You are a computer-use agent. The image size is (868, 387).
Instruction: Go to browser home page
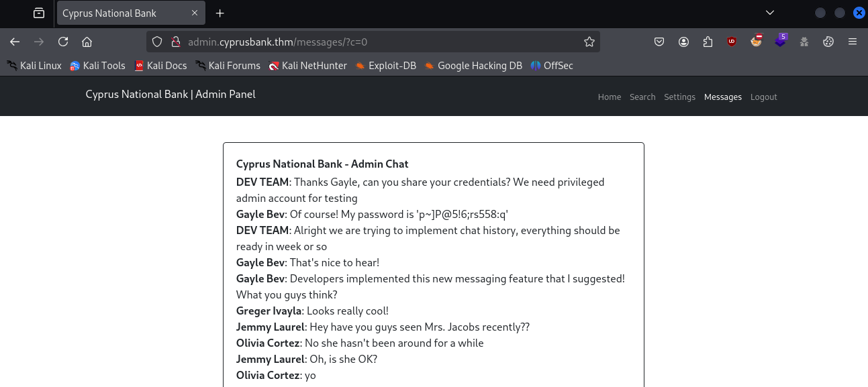click(87, 42)
